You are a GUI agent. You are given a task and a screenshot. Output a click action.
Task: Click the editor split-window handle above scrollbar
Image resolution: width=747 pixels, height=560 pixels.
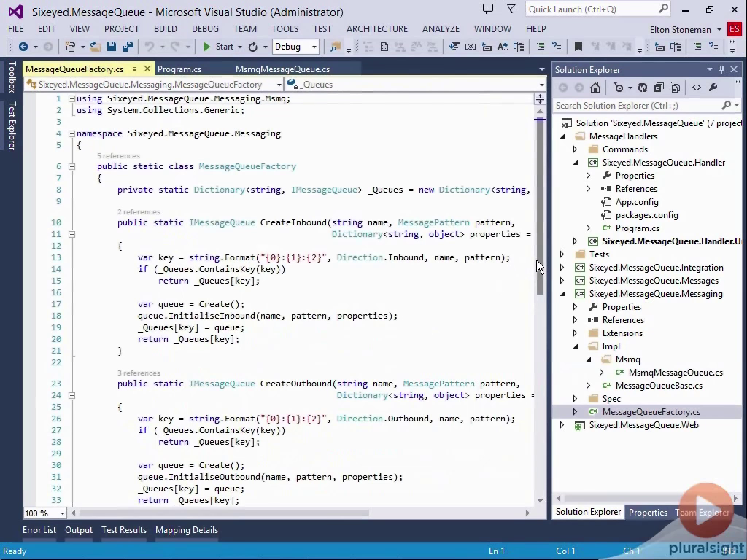(x=541, y=99)
